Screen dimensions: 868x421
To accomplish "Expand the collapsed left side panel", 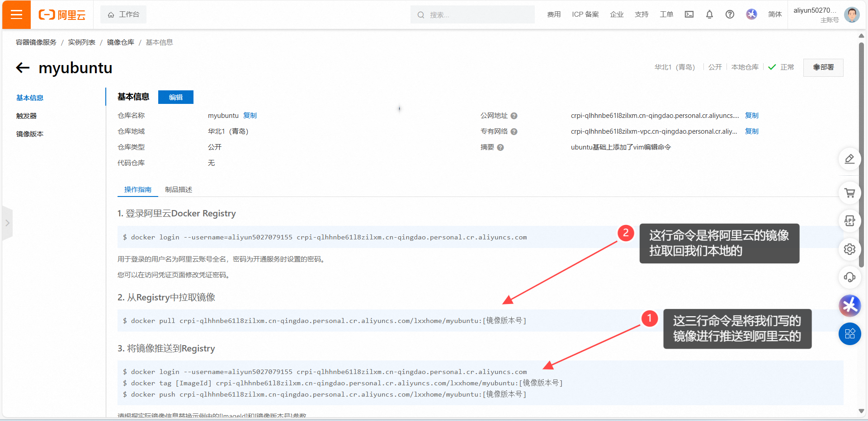I will click(7, 223).
